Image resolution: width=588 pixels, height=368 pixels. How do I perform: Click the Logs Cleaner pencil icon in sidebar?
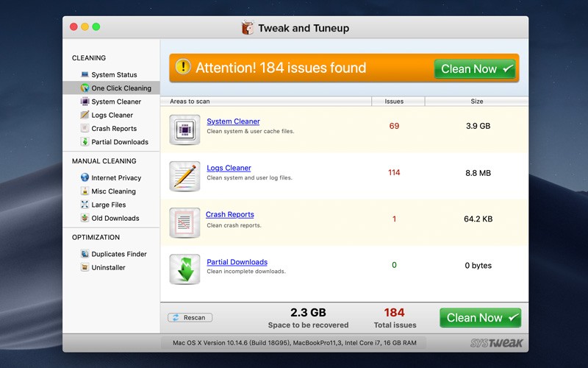tap(85, 115)
